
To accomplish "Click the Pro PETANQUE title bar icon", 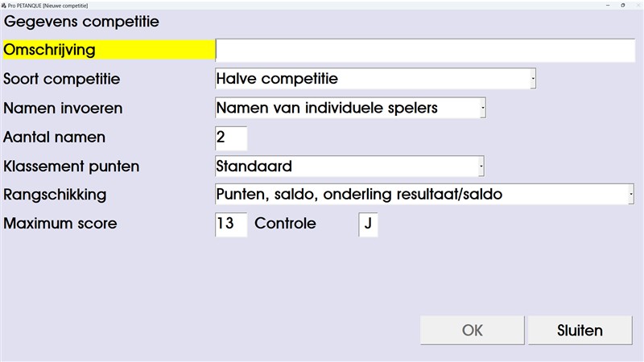I will click(x=4, y=4).
